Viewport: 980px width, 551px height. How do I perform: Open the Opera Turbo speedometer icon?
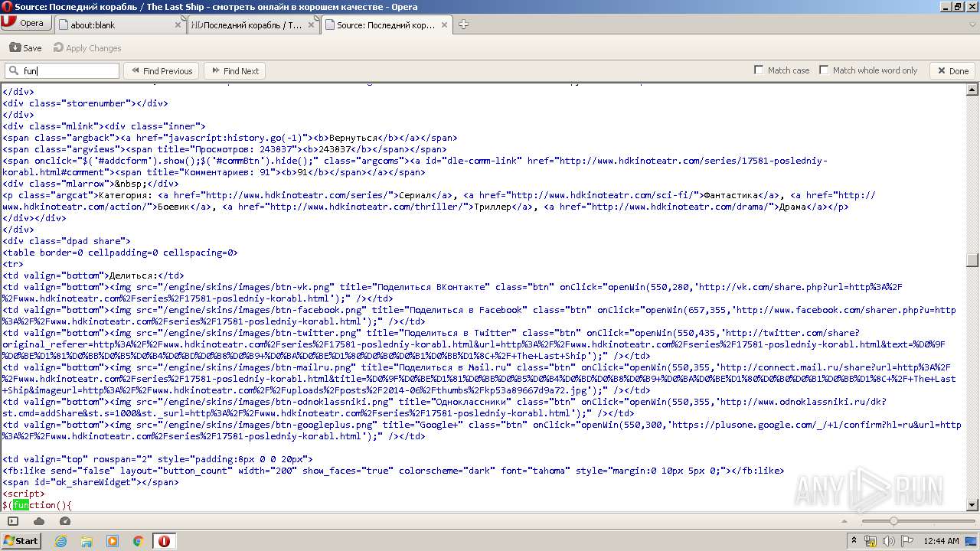(x=65, y=521)
